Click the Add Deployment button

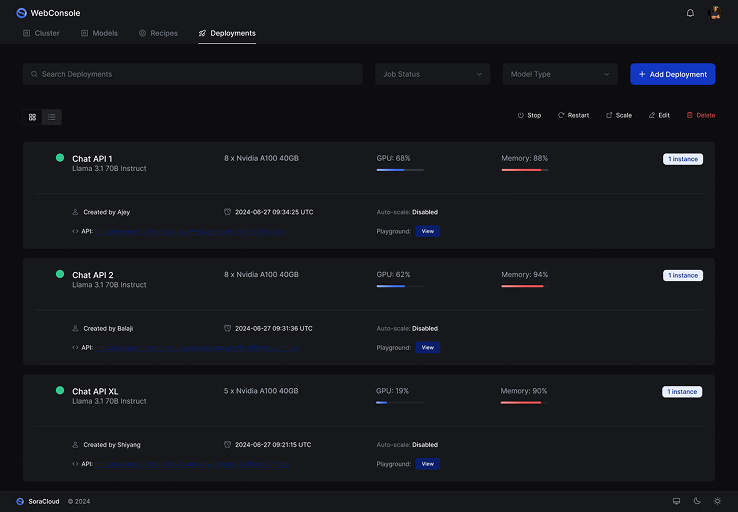tap(673, 74)
